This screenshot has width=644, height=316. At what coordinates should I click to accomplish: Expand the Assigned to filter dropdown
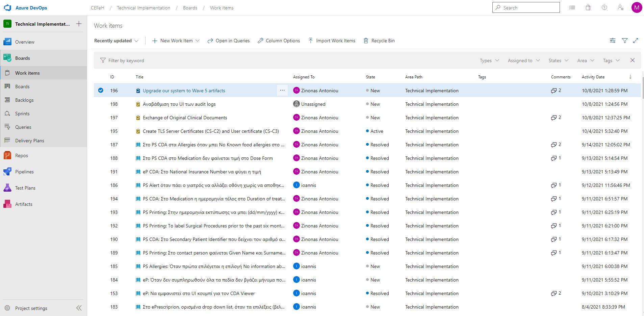click(x=524, y=60)
